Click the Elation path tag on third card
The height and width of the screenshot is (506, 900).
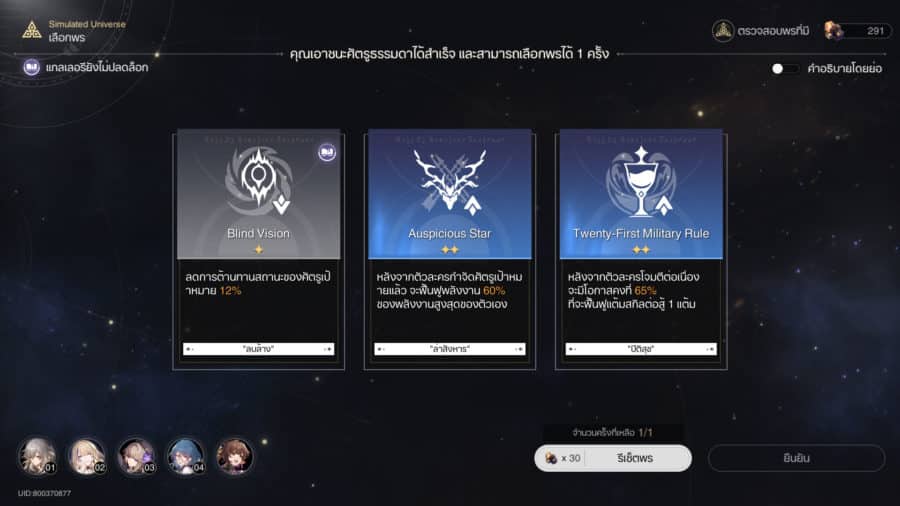click(x=641, y=349)
